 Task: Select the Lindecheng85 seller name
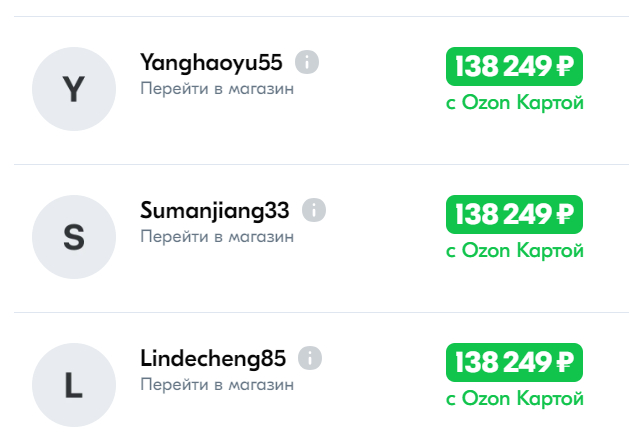tap(214, 358)
